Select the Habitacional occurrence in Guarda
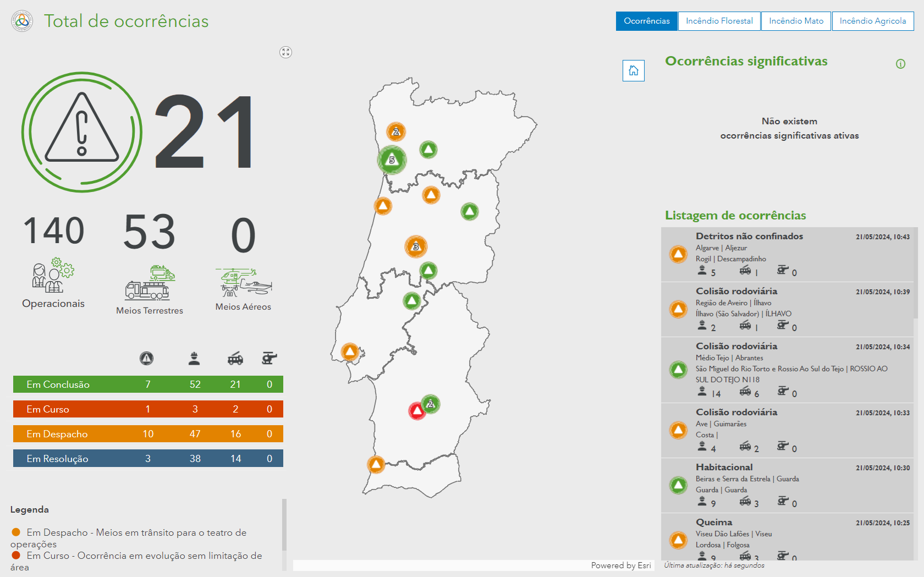924x577 pixels. (x=787, y=485)
